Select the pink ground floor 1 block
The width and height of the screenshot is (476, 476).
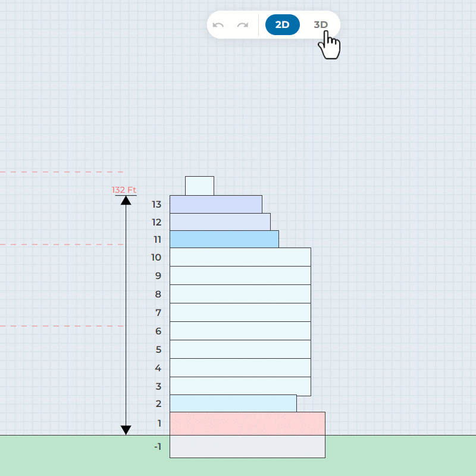[x=247, y=423]
